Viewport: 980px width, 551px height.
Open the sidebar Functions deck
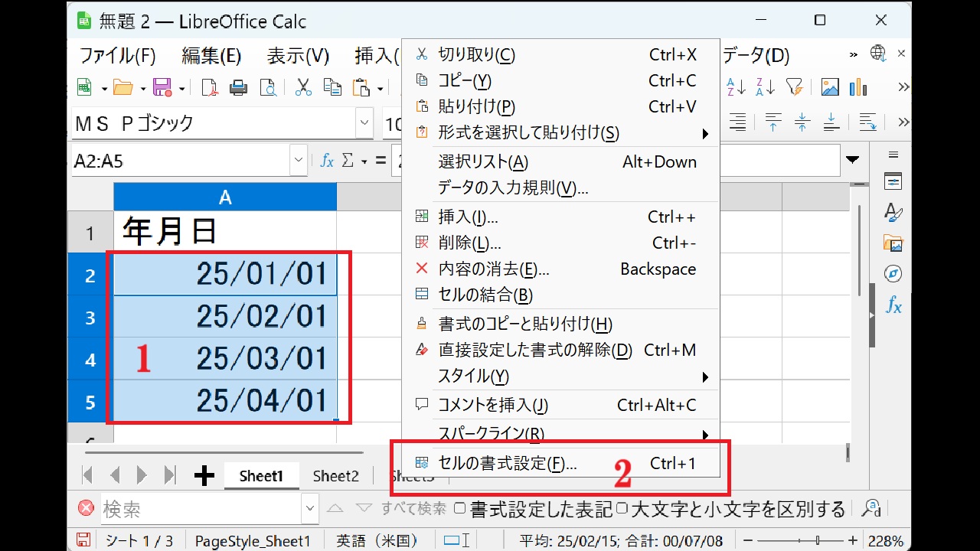point(893,305)
